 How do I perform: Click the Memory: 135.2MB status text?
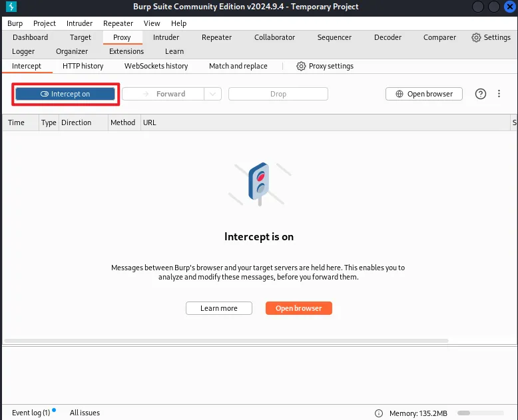coord(418,413)
